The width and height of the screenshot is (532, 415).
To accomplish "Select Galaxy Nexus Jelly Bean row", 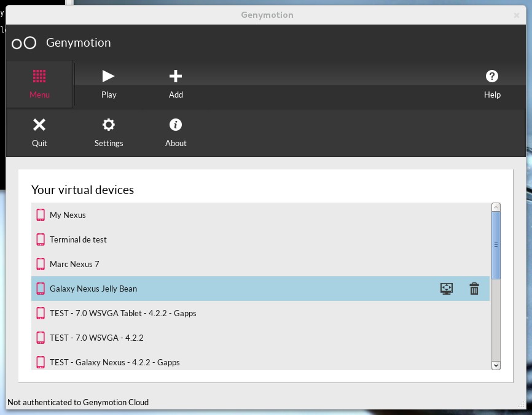I will [260, 289].
